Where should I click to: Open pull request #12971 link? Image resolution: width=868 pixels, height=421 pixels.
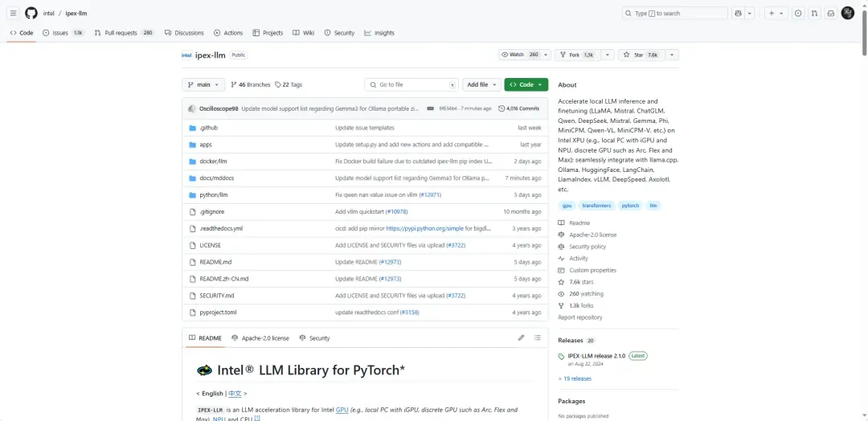click(x=429, y=194)
